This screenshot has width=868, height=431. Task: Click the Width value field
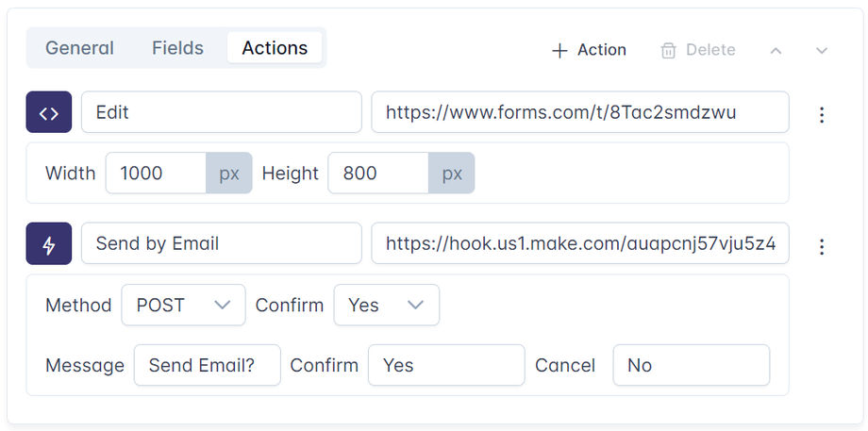(x=156, y=174)
